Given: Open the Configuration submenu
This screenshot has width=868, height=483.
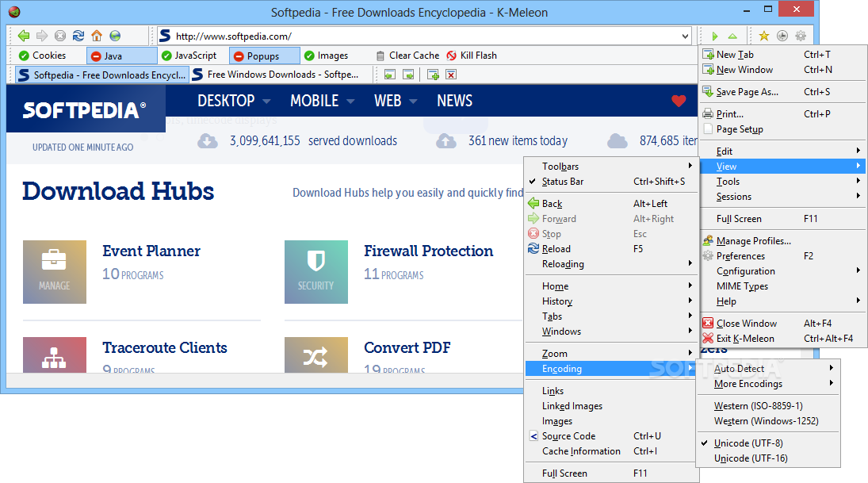Looking at the screenshot, I should point(782,271).
